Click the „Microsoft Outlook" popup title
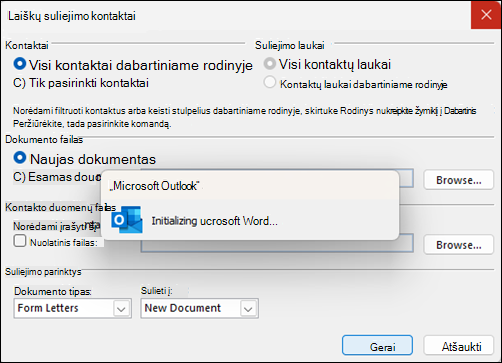The image size is (502, 363). pyautogui.click(x=154, y=186)
